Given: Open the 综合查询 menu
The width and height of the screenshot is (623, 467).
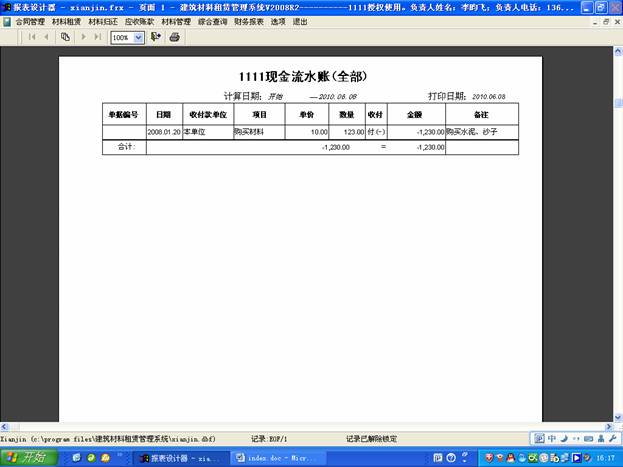Looking at the screenshot, I should (x=213, y=21).
